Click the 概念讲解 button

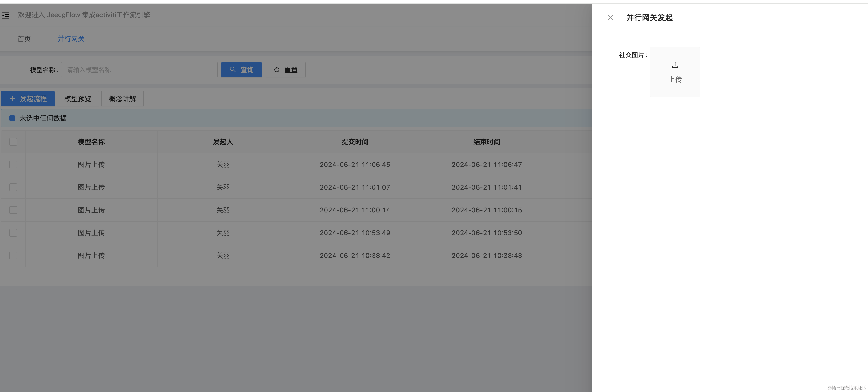coord(122,99)
